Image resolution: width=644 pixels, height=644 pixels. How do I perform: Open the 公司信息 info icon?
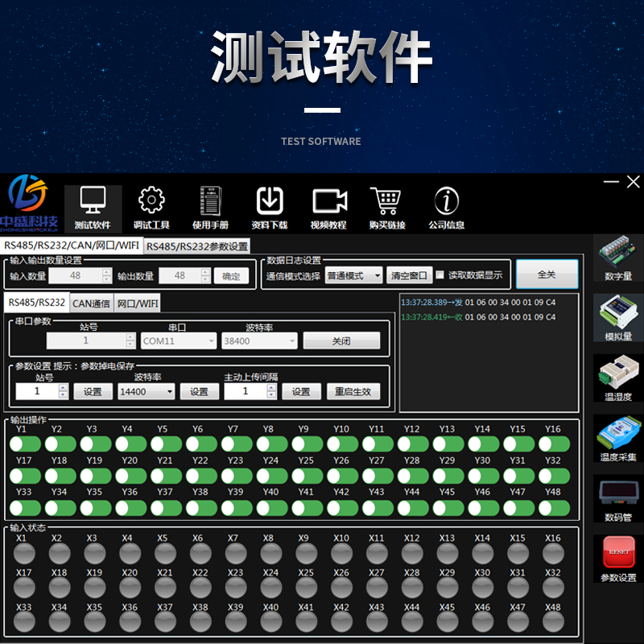pyautogui.click(x=447, y=200)
